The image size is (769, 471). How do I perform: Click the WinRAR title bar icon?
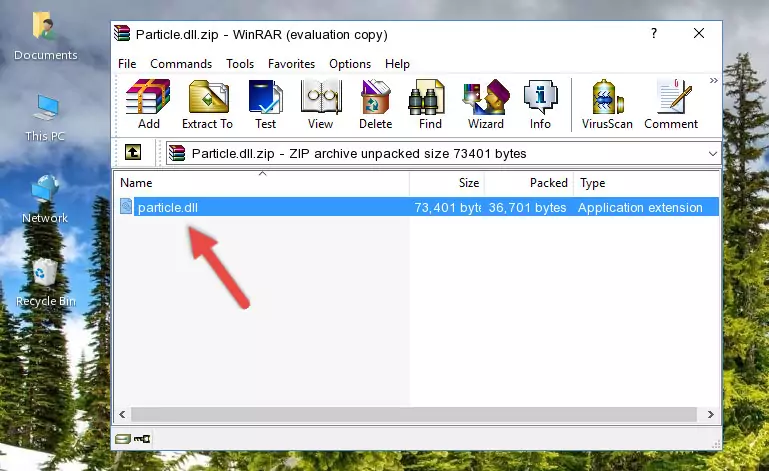click(122, 33)
